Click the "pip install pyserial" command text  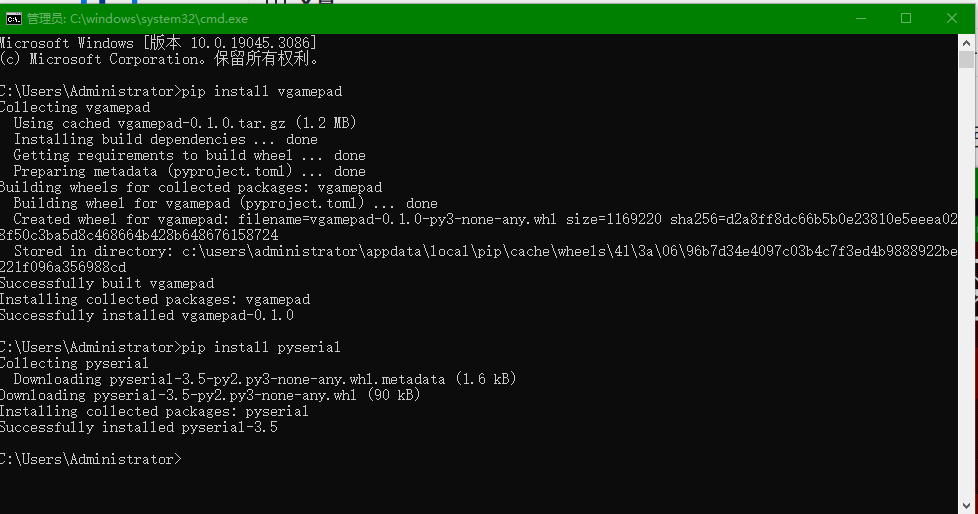pyautogui.click(x=262, y=347)
